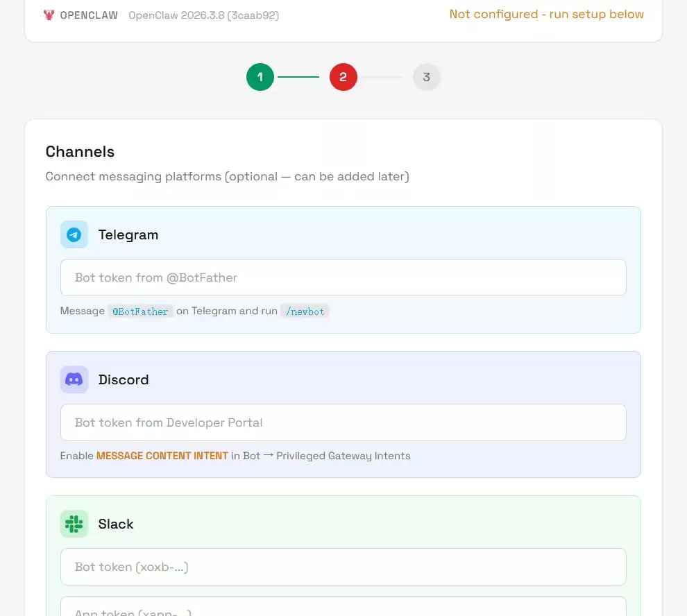The height and width of the screenshot is (616, 687).
Task: Click the Telegram channel title
Action: click(128, 234)
